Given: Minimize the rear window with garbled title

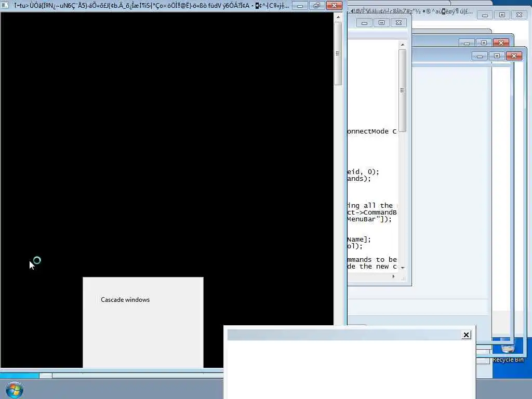Looking at the screenshot, I should (x=485, y=15).
